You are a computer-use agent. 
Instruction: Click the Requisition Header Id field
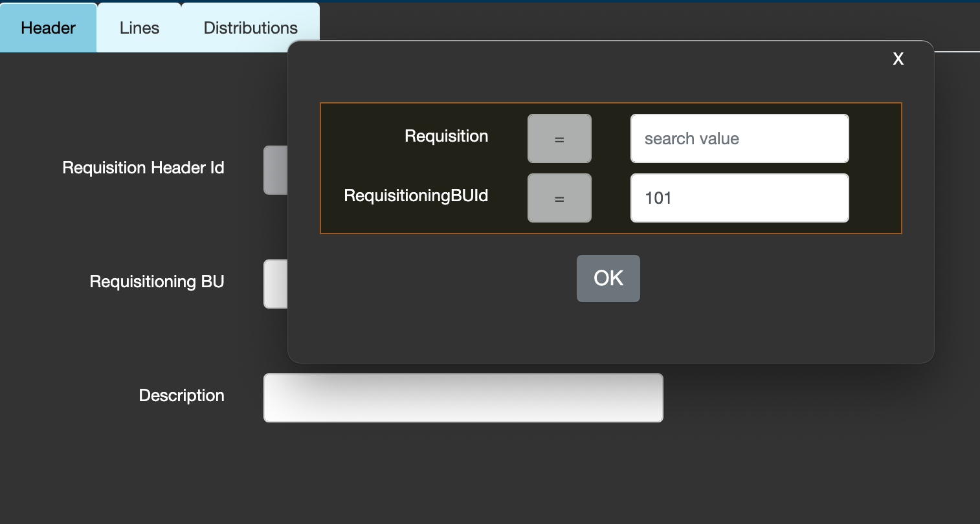tap(275, 169)
